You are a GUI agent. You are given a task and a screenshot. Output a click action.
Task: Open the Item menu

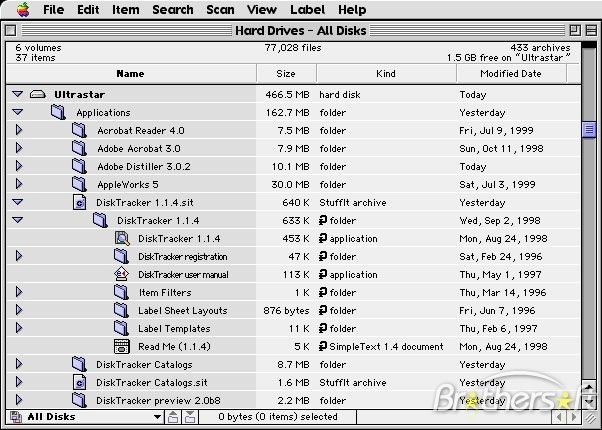click(126, 10)
